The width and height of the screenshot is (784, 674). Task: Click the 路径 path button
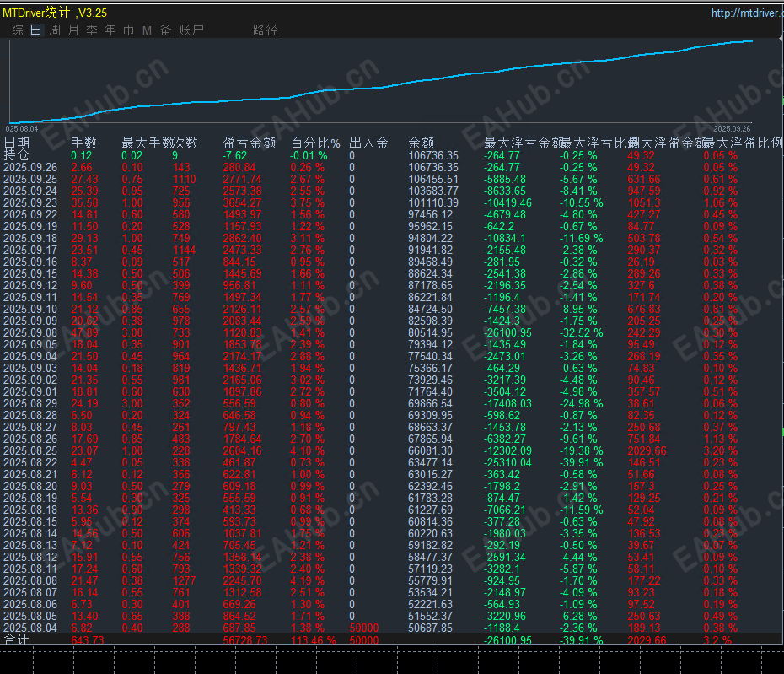(x=265, y=30)
